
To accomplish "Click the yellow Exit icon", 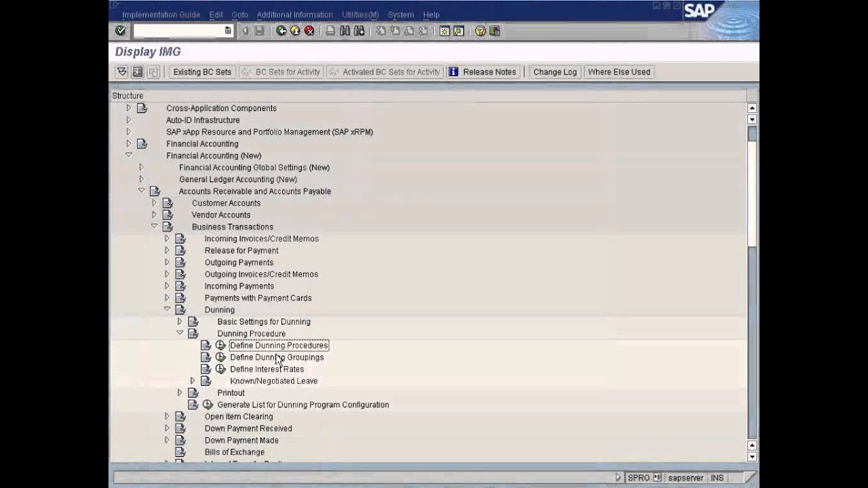I will [295, 30].
